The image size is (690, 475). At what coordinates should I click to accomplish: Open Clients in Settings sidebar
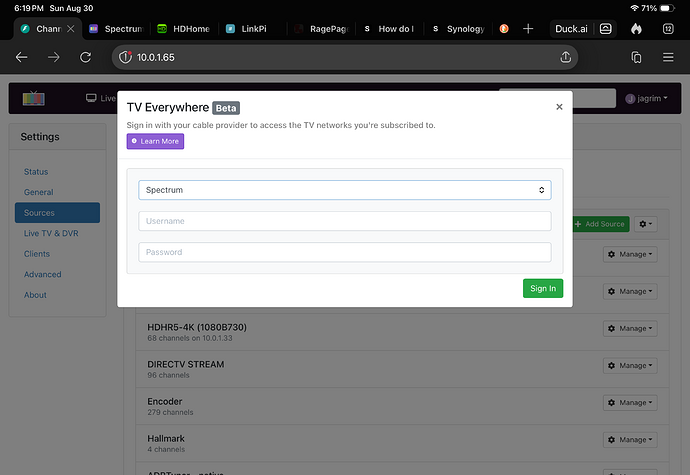[37, 254]
